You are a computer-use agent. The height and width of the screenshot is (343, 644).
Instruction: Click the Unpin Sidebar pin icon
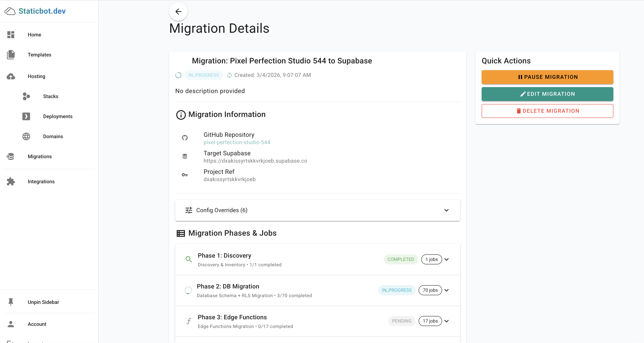pyautogui.click(x=11, y=302)
